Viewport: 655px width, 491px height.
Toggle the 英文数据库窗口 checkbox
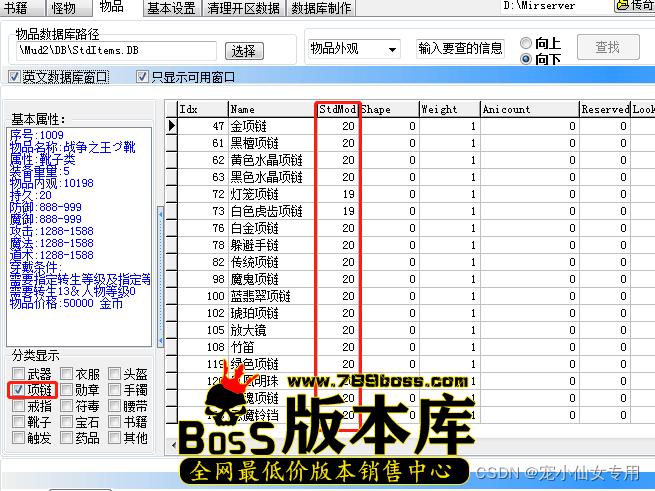point(14,77)
